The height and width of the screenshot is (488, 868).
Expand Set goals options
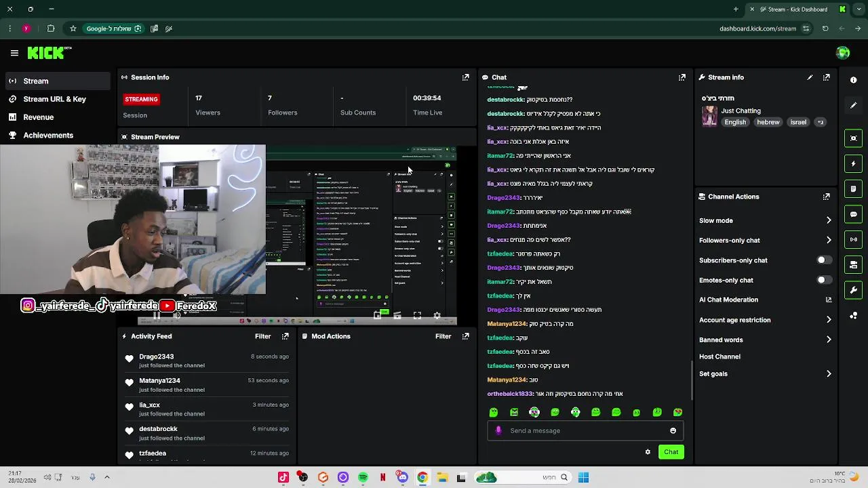tap(829, 373)
